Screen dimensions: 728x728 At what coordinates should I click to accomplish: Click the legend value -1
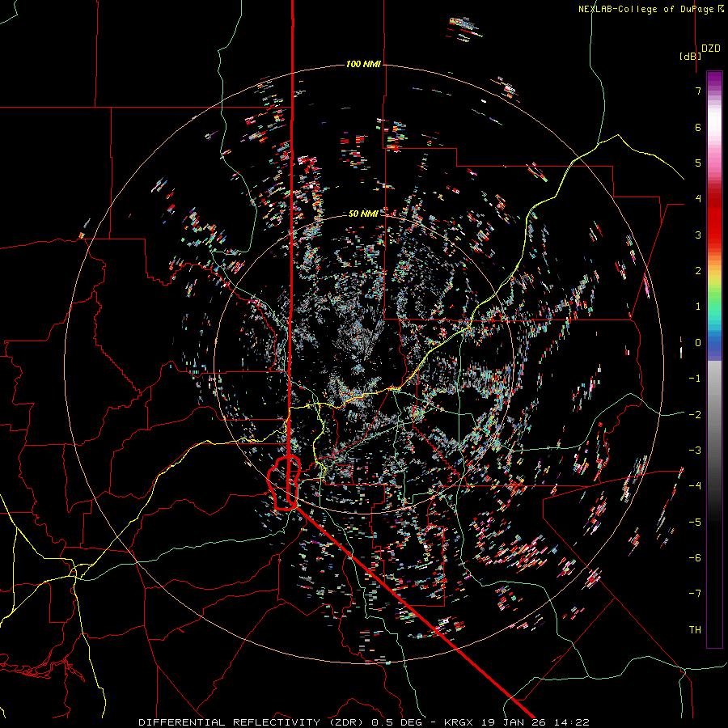coord(695,379)
